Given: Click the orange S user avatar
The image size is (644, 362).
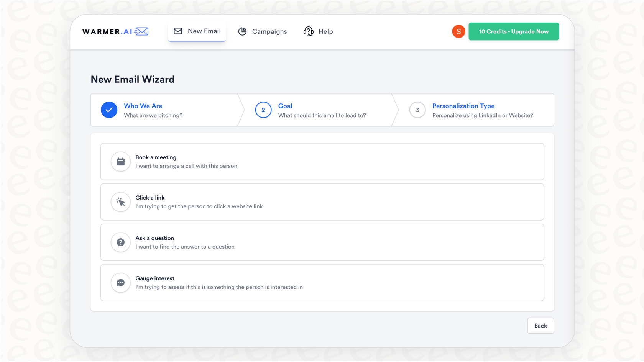Looking at the screenshot, I should (458, 31).
